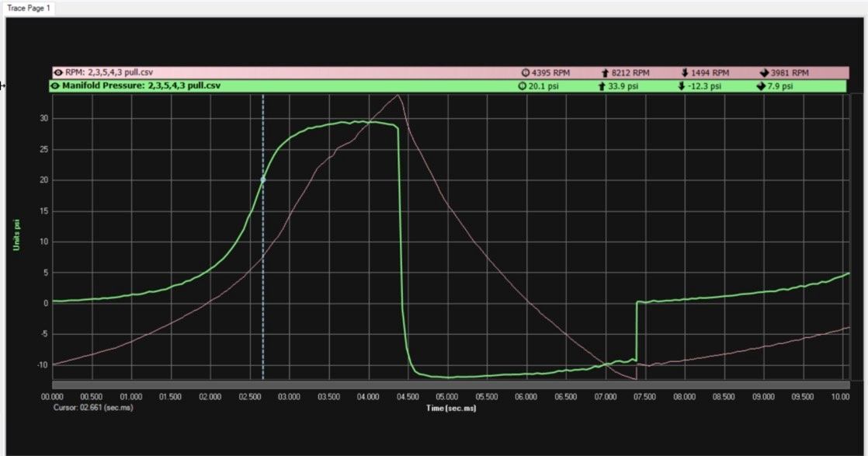Toggle visibility eye for RPM trace
This screenshot has height=456, width=868.
click(58, 72)
